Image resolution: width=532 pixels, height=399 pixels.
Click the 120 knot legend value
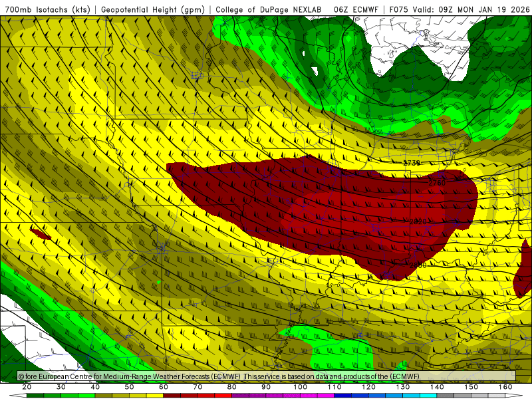(368, 387)
